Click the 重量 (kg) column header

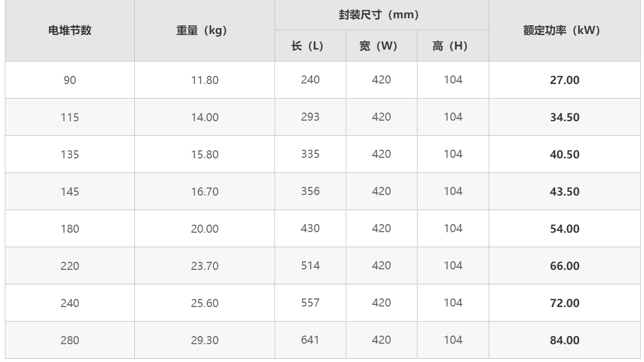tap(204, 30)
